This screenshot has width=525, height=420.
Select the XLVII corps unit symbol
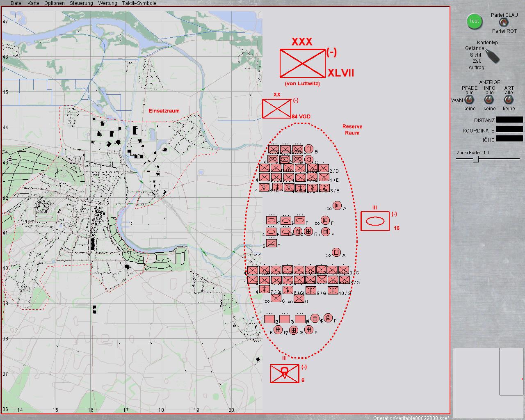tap(302, 63)
